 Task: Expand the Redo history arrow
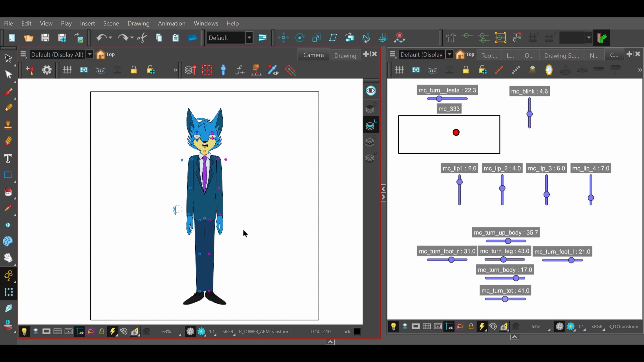[132, 38]
